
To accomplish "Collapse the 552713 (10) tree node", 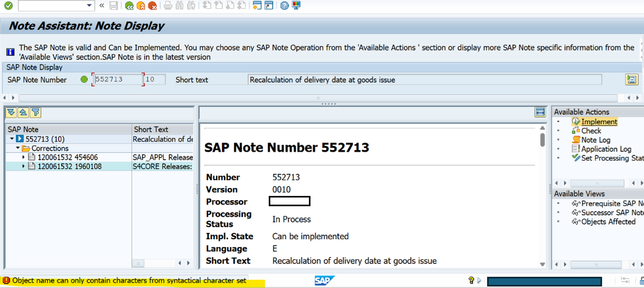I will pyautogui.click(x=12, y=139).
